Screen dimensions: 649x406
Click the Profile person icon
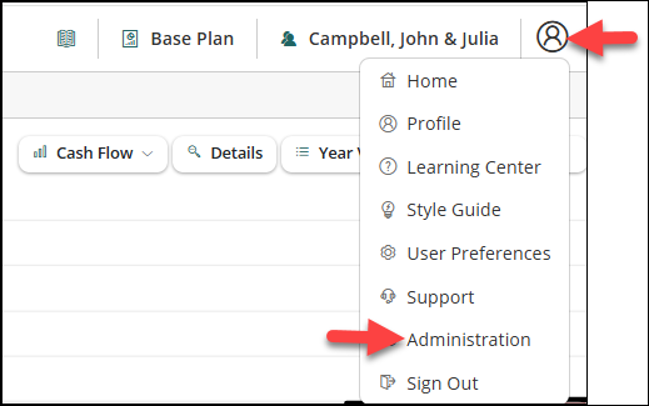[388, 123]
